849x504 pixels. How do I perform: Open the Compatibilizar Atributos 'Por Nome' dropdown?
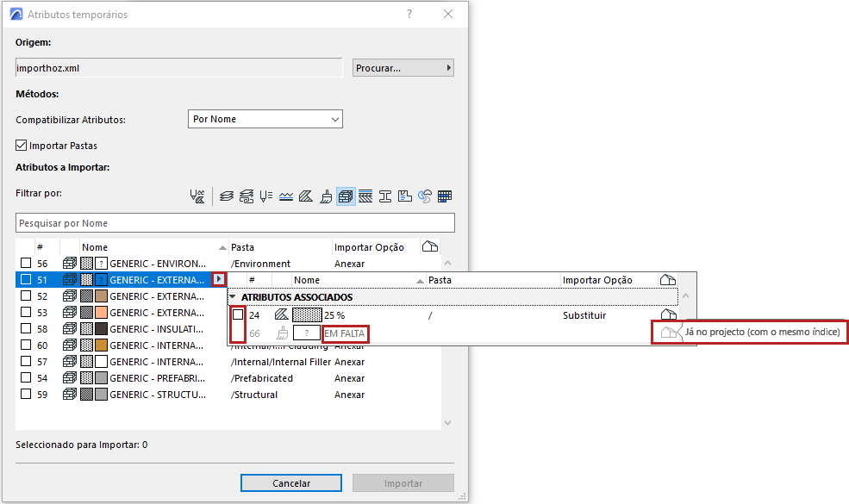pyautogui.click(x=265, y=119)
